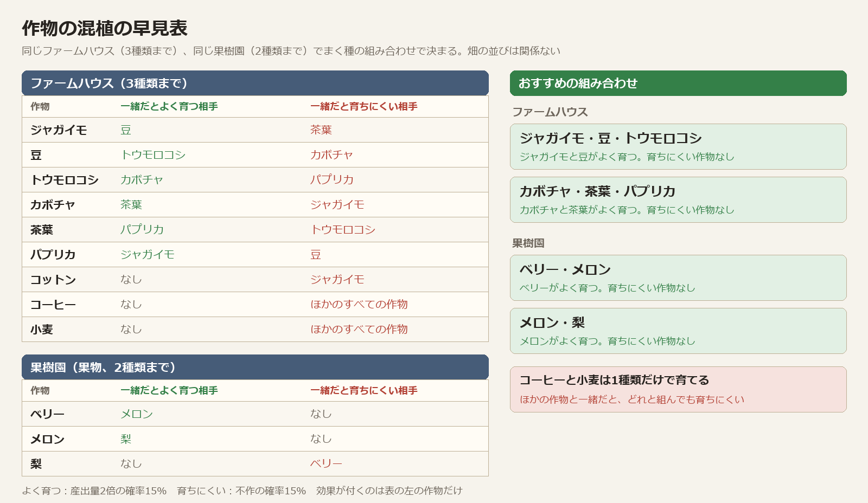Select crop name "コットン" in the farmhouse table
Viewport: 868px width, 503px height.
pyautogui.click(x=53, y=280)
